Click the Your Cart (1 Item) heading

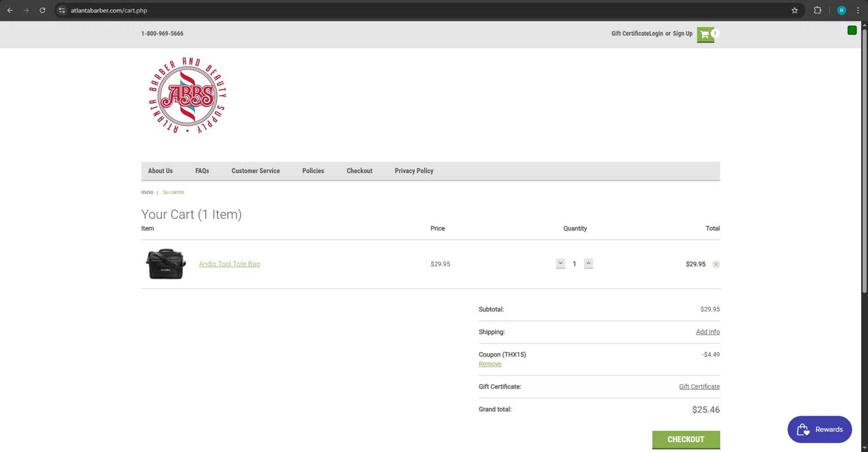pyautogui.click(x=192, y=215)
